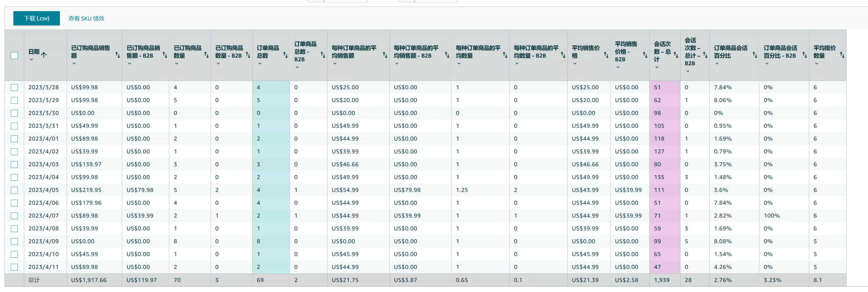Viewport: 868px width, 292px height.
Task: Sort 每种订单商品的平均数量 column arrows
Action: click(x=505, y=55)
